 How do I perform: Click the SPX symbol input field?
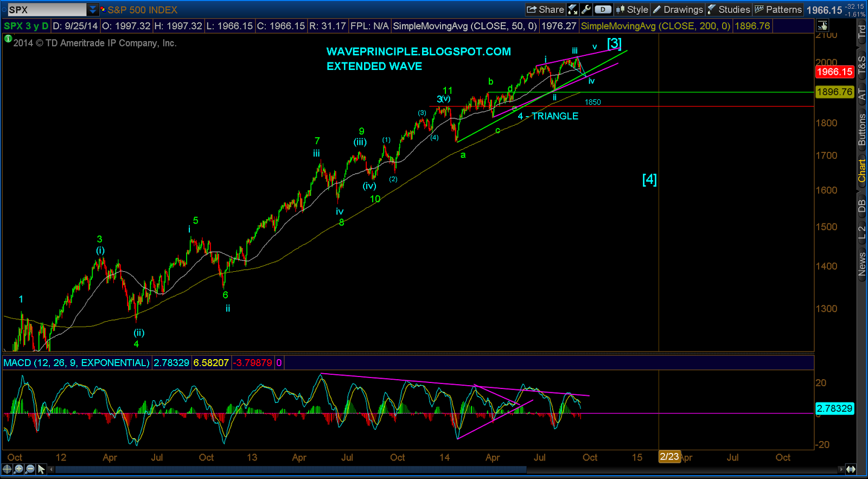click(47, 10)
